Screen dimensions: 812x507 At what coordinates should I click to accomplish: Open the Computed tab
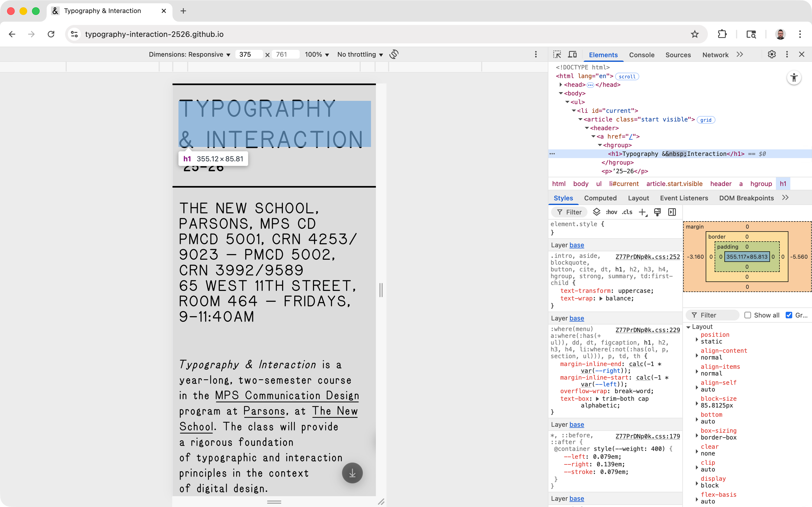pos(600,198)
